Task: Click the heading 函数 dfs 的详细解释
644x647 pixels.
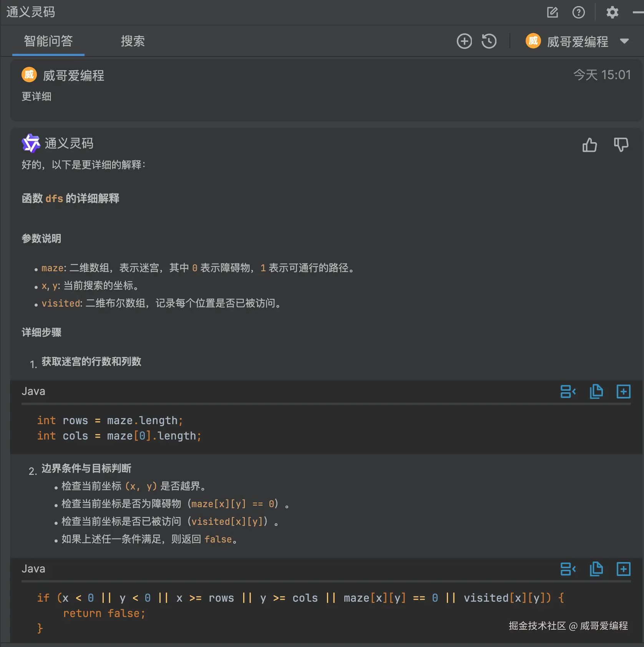Action: (x=70, y=198)
